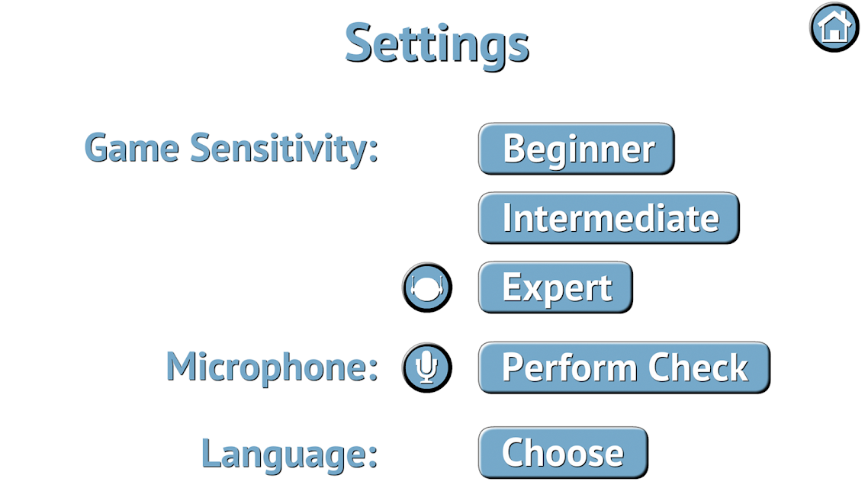Switch sensitivity to Expert
The image size is (868, 488).
[555, 287]
